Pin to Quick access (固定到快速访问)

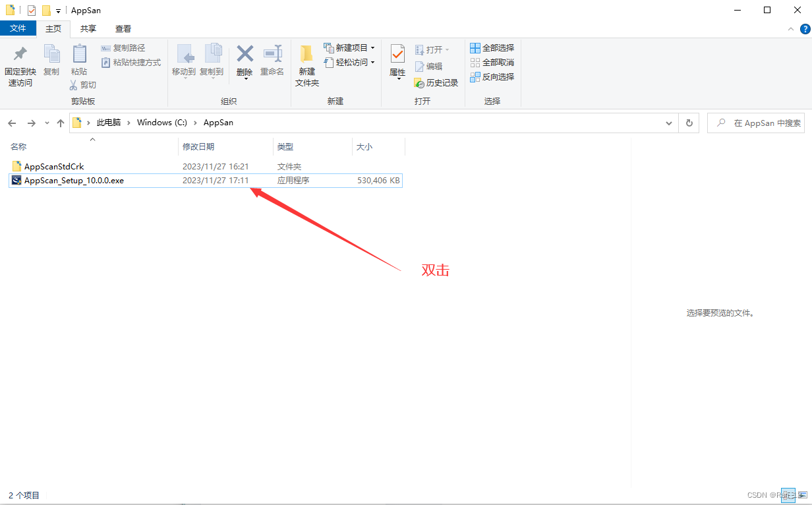tap(20, 66)
